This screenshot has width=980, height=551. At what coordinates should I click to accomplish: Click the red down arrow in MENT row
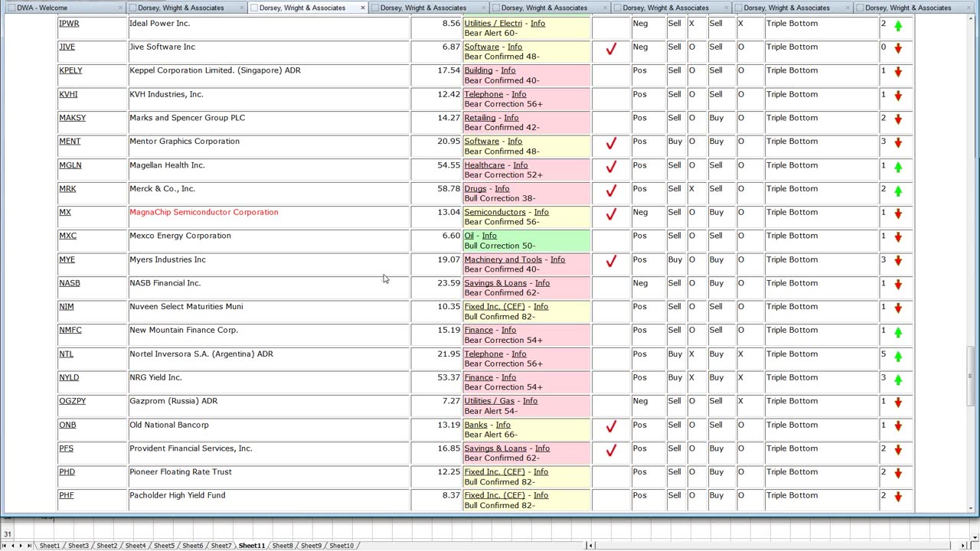(x=898, y=143)
